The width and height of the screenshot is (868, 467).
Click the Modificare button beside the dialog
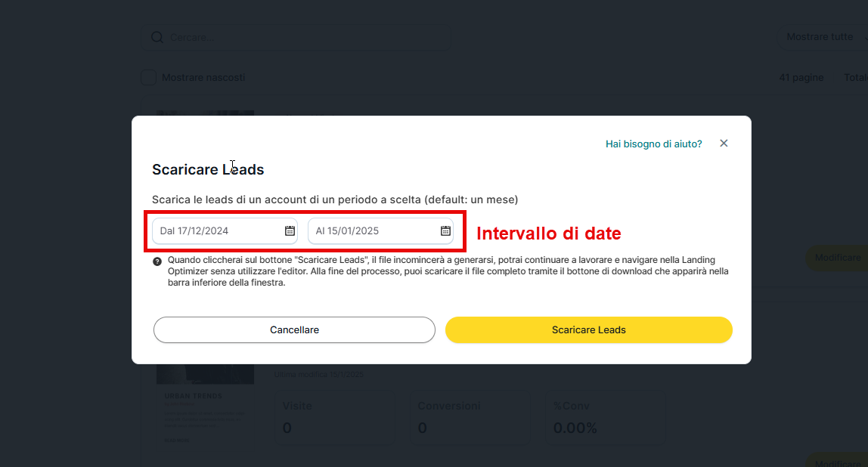[837, 258]
